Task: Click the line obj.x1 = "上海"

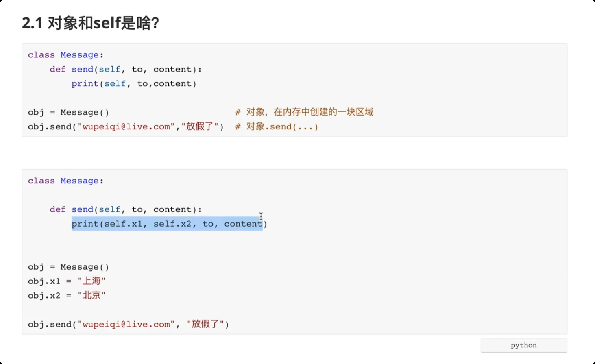Action: [x=67, y=281]
